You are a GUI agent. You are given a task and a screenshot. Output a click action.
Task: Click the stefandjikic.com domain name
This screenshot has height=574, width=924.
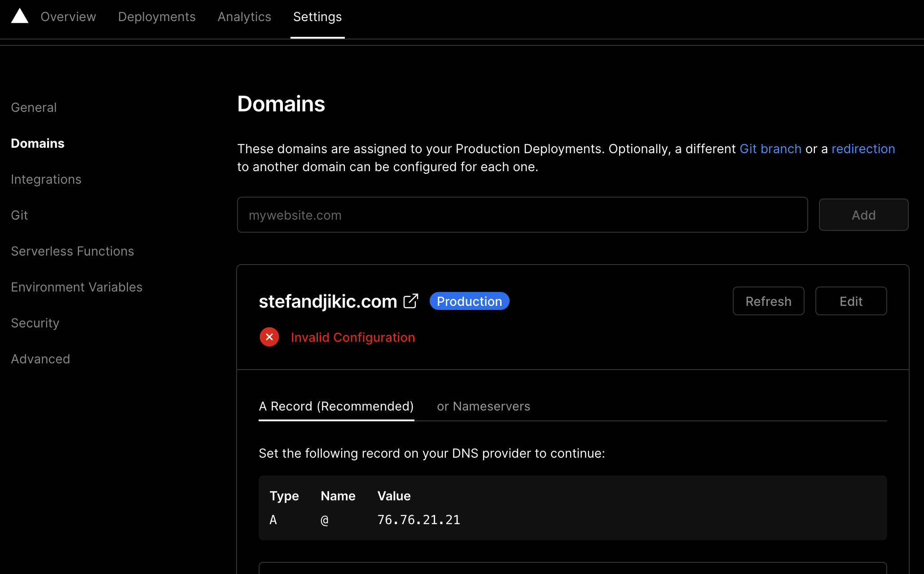(328, 301)
